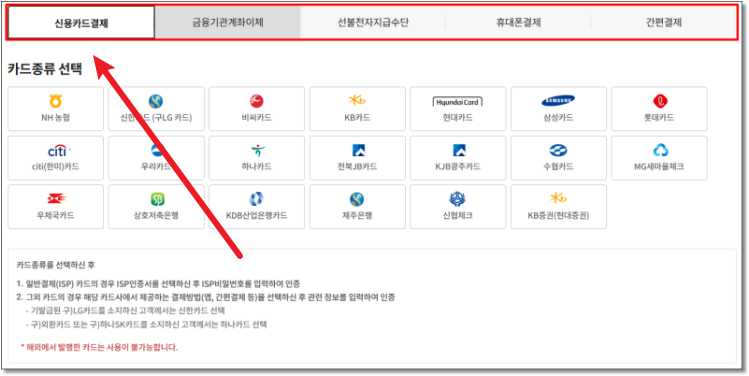Choose the NH 농협 card label

pos(55,118)
